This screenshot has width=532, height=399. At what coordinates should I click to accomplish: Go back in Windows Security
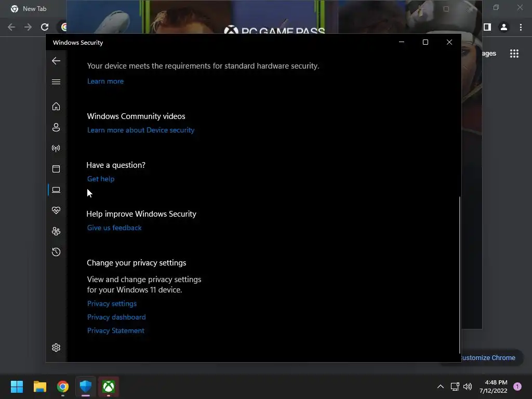[56, 61]
